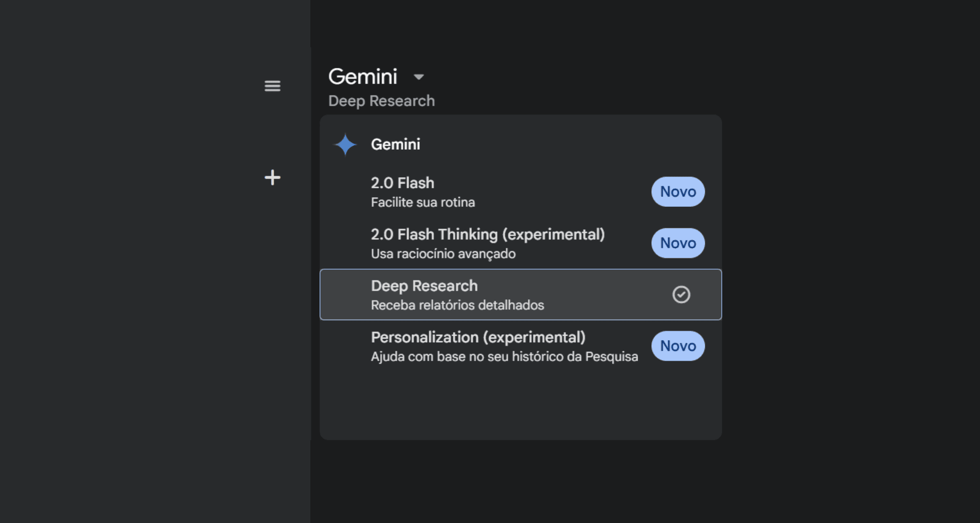Screen dimensions: 980x523
Task: Click Novo badge next to 2.0 Flash
Action: 678,192
